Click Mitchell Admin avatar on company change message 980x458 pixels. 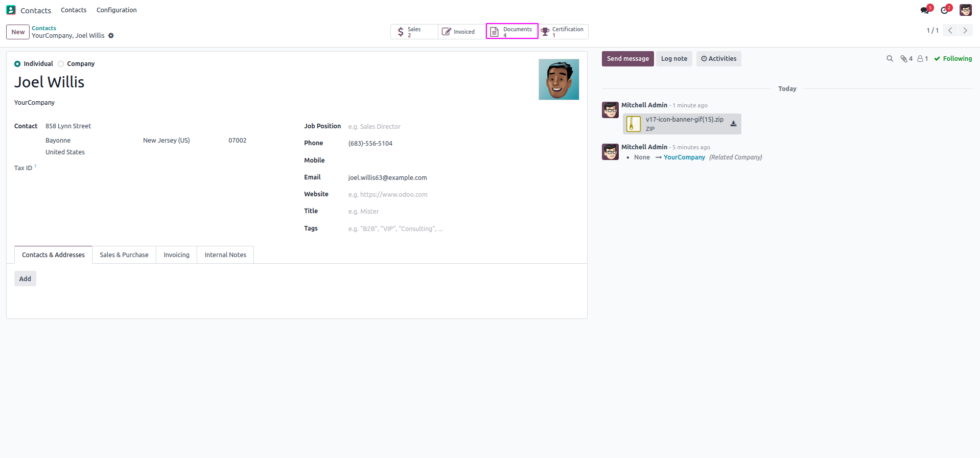coord(610,152)
